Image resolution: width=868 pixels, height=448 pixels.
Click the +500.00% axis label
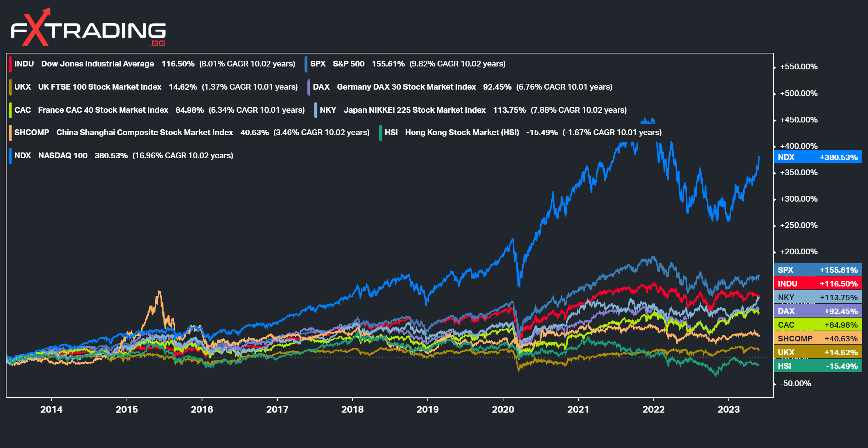click(x=799, y=94)
